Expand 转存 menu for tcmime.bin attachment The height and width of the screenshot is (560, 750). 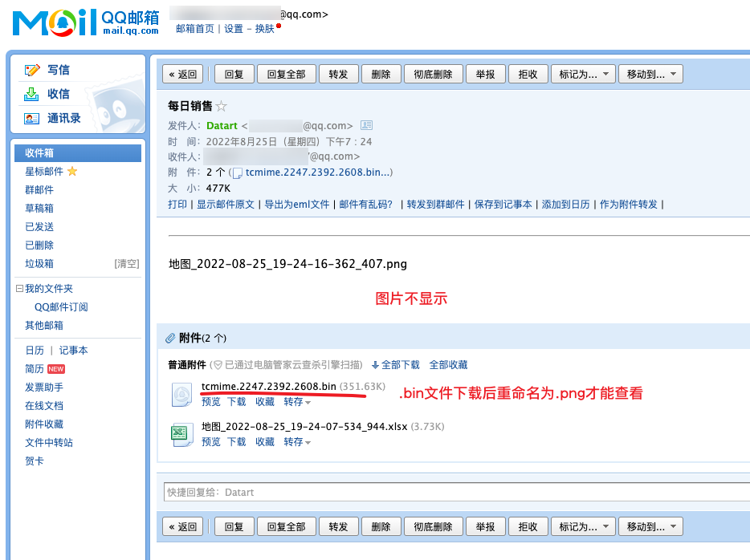[297, 402]
